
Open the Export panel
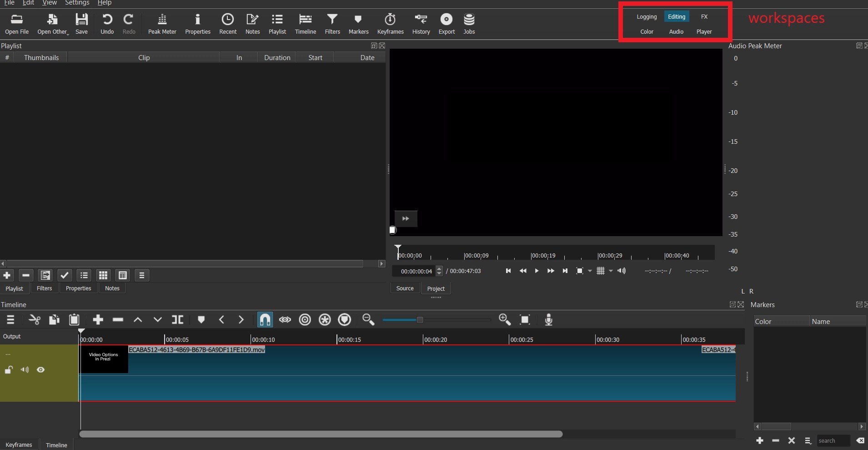447,24
